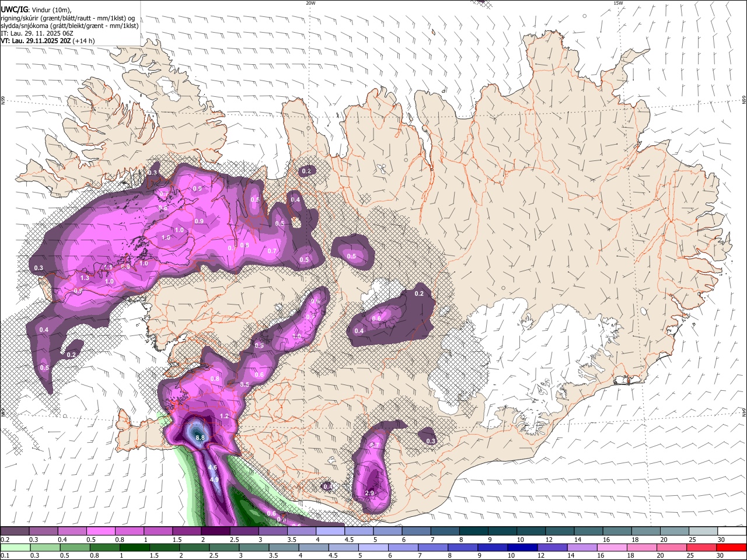The height and width of the screenshot is (560, 747).
Task: Click the initial time "IT: Lau. 29. 11. 2025 06Z"
Action: 37,33
